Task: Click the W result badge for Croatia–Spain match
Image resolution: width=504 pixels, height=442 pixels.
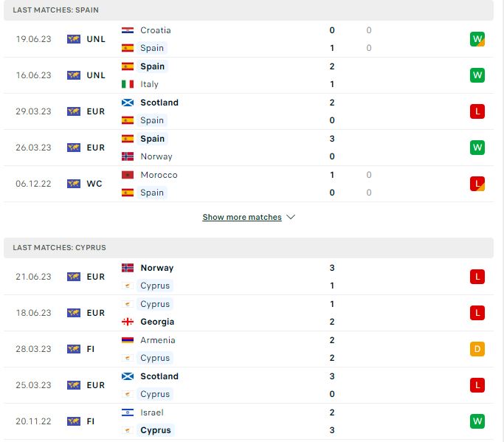Action: (477, 39)
